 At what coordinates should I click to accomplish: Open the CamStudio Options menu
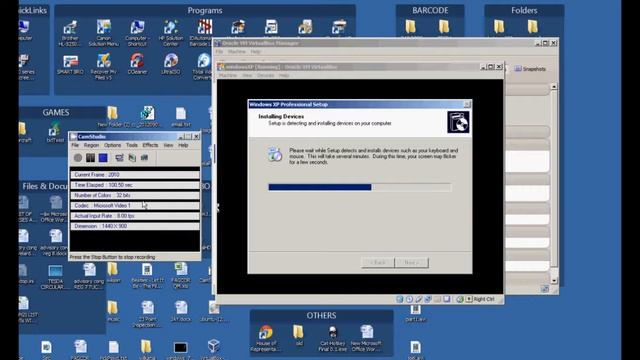click(x=112, y=145)
